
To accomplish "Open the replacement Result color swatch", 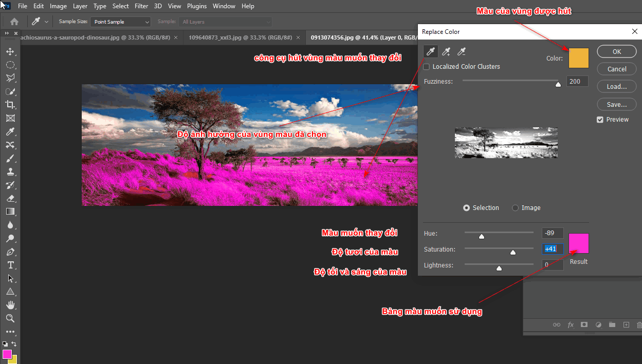I will 578,243.
